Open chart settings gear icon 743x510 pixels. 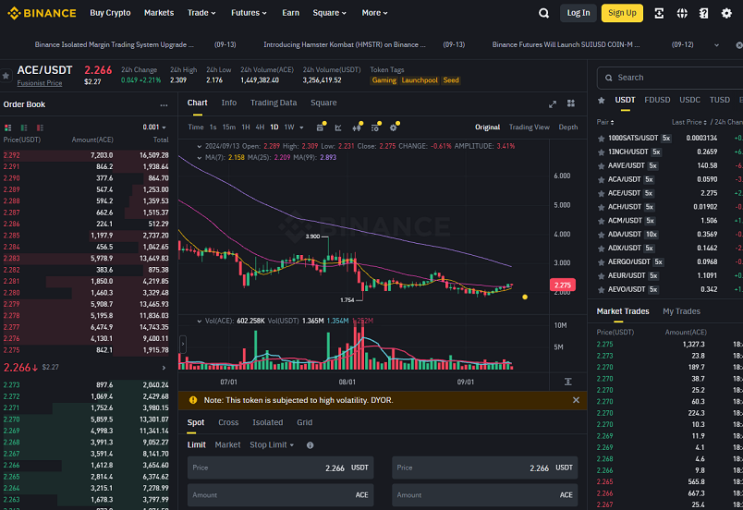coord(393,128)
